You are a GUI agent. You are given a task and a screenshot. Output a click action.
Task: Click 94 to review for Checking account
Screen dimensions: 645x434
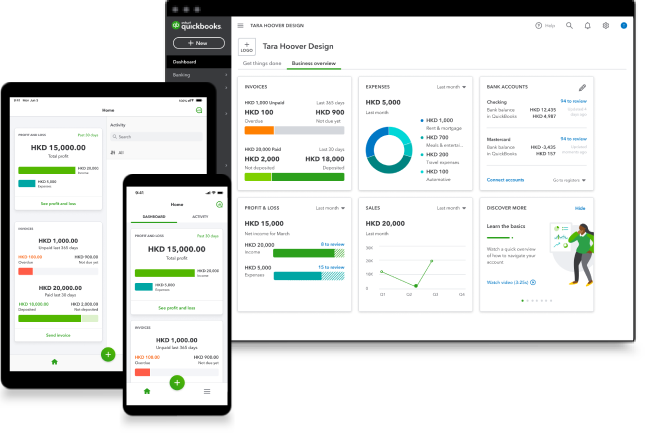[573, 101]
